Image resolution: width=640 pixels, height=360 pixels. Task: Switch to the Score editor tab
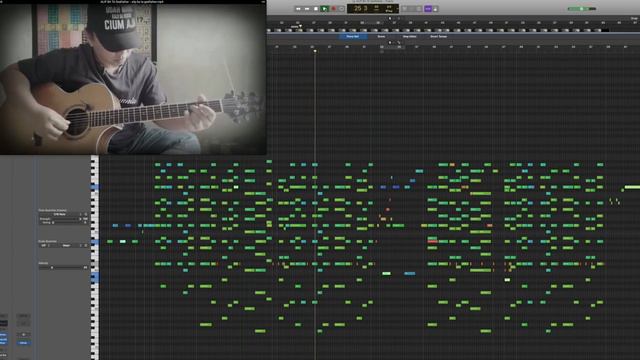tap(381, 36)
